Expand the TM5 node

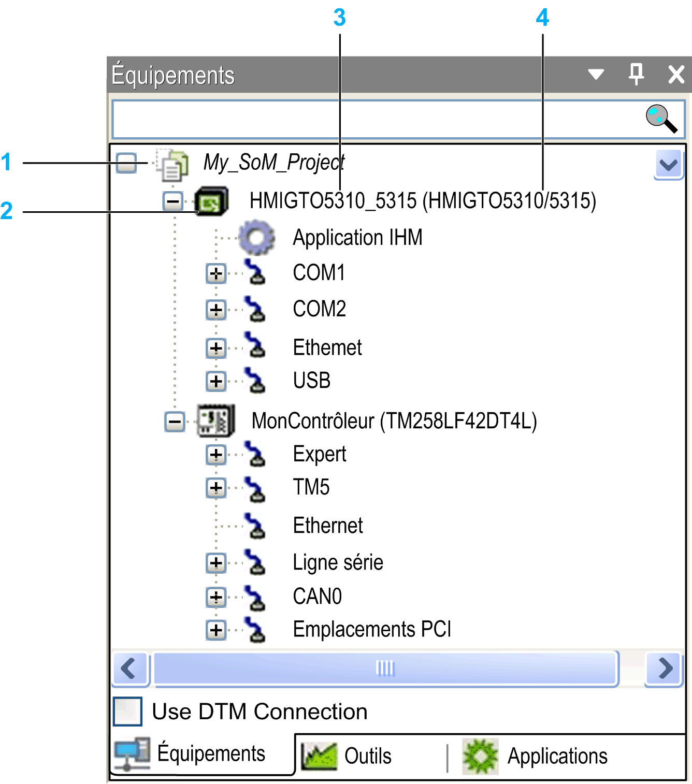click(x=216, y=488)
